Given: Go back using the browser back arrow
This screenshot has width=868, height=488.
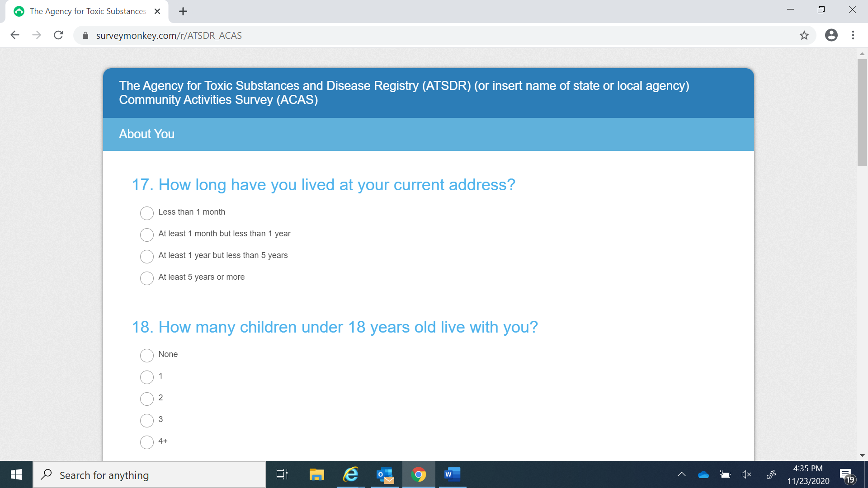Looking at the screenshot, I should pos(15,35).
